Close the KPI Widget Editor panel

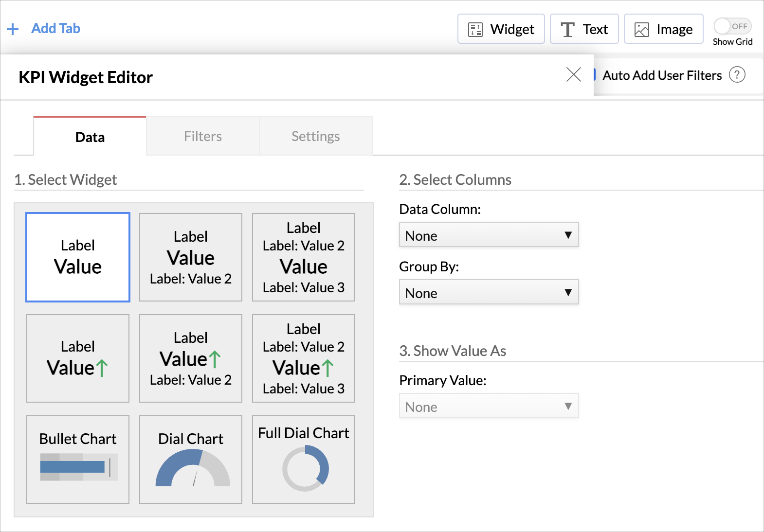(x=574, y=74)
